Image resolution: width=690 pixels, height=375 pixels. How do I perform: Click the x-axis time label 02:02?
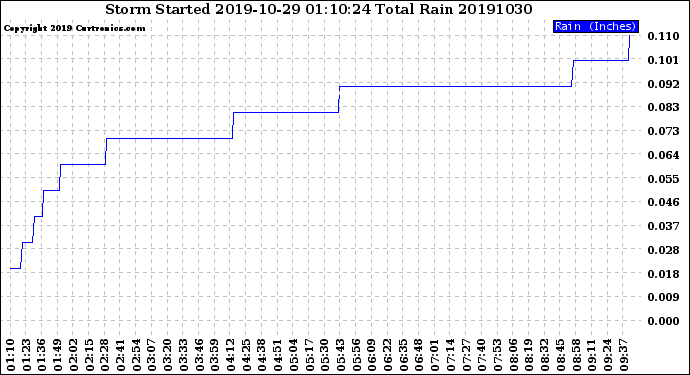[74, 355]
